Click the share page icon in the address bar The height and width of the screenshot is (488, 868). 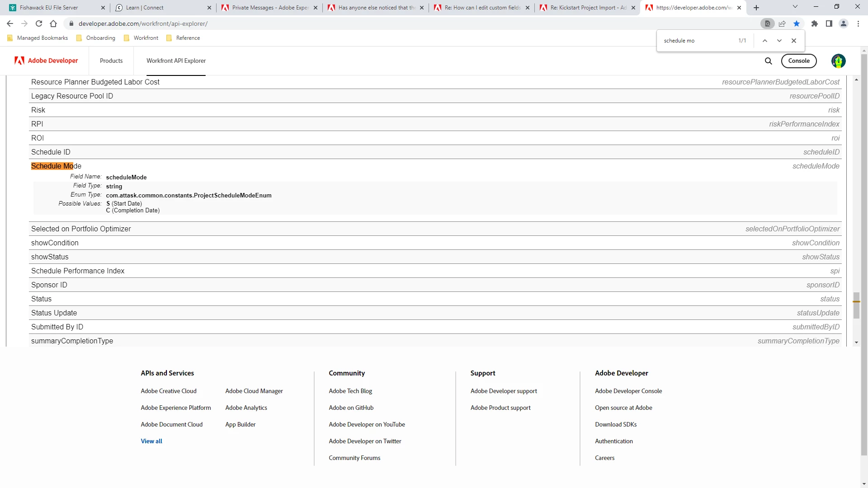click(782, 23)
